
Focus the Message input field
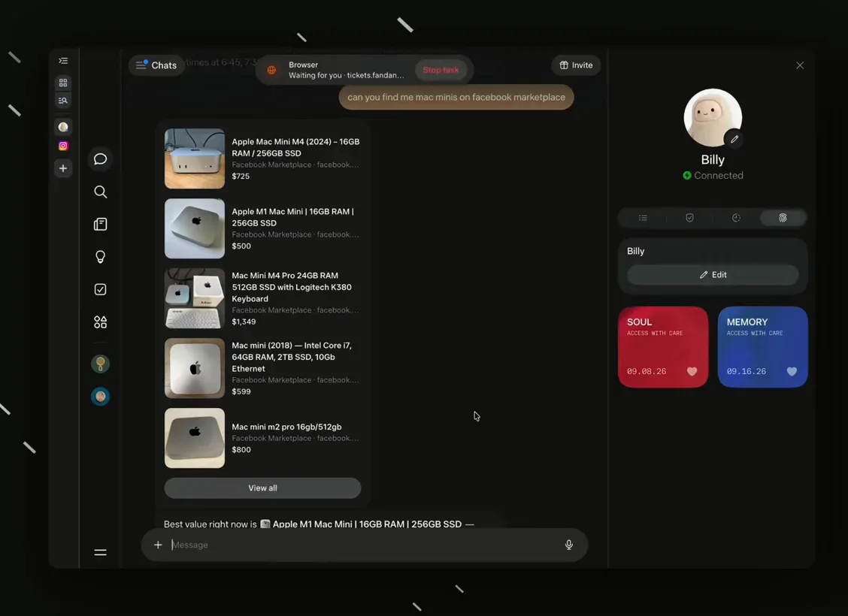pos(365,545)
